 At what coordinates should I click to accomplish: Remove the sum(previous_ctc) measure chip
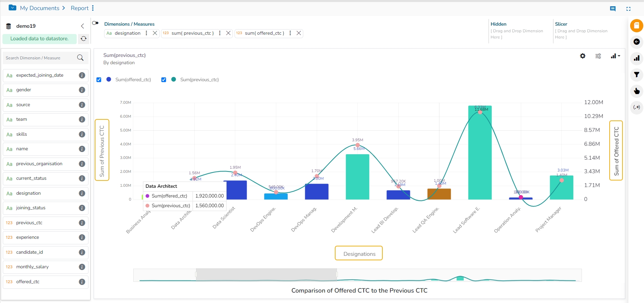pyautogui.click(x=228, y=33)
